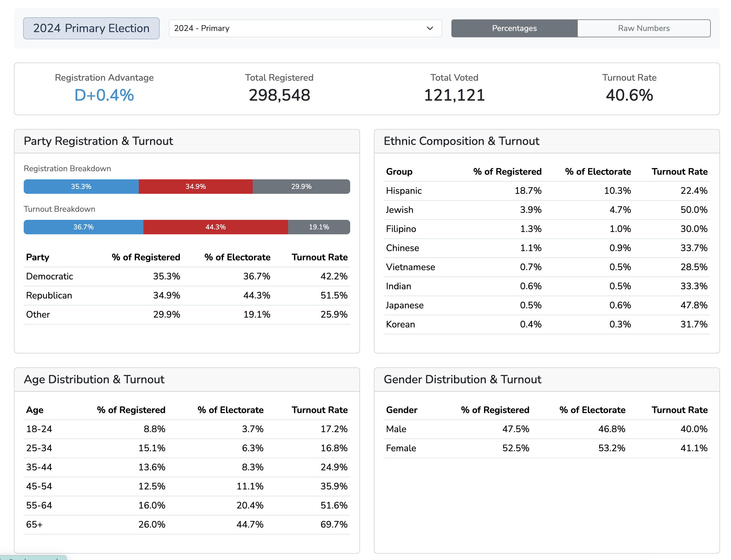The width and height of the screenshot is (731, 560).
Task: Click the Age Distribution & Turnout heading
Action: coord(94,379)
